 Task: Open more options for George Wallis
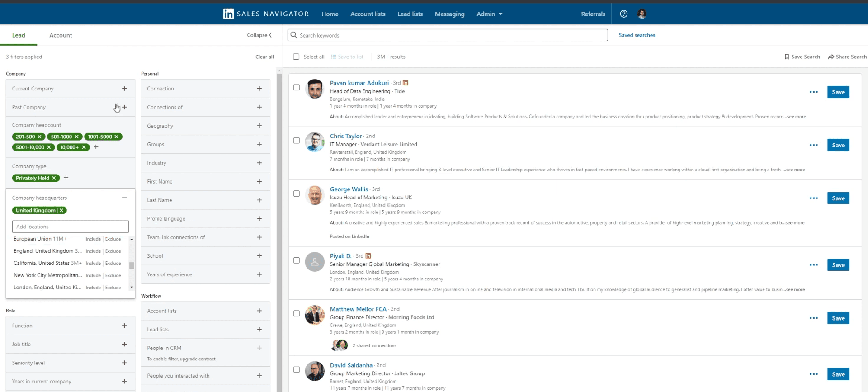coord(814,198)
